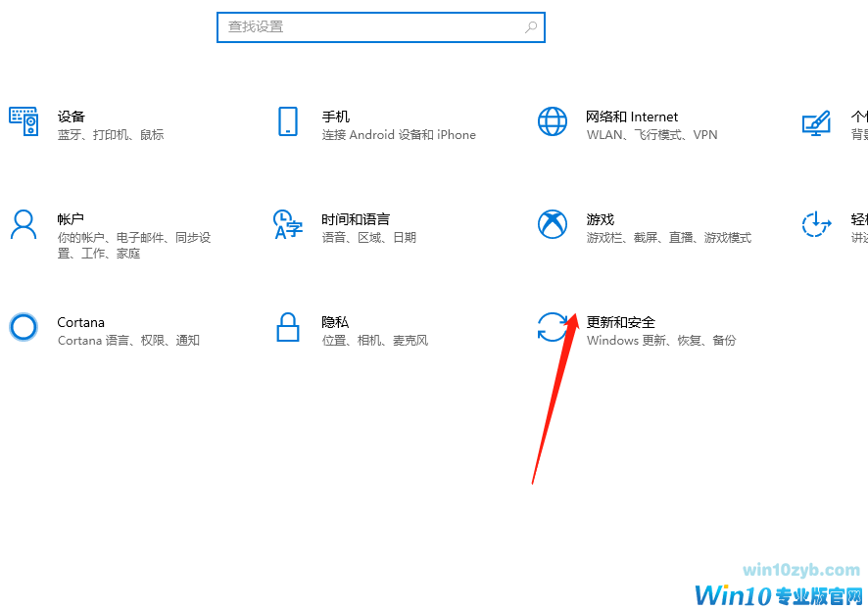Go to 网络和 Internet settings title
This screenshot has width=868, height=609.
[x=632, y=117]
